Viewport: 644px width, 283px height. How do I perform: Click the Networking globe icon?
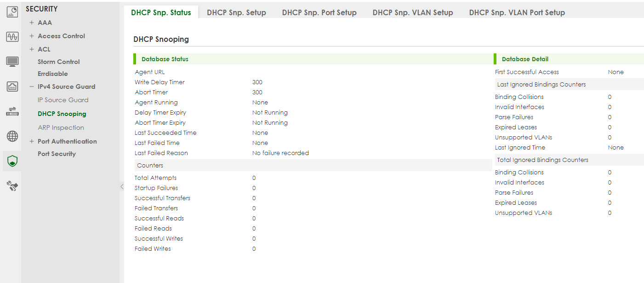[x=12, y=136]
